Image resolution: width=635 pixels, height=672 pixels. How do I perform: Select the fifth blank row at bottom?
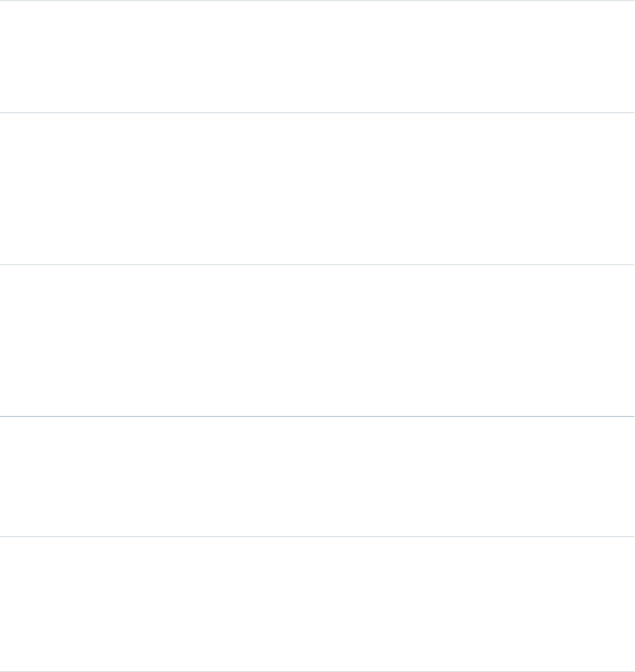(317, 604)
